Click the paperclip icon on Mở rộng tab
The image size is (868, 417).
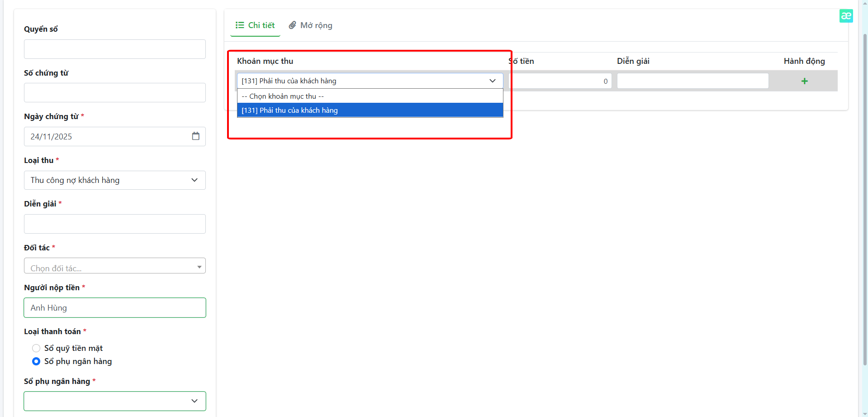pyautogui.click(x=293, y=25)
